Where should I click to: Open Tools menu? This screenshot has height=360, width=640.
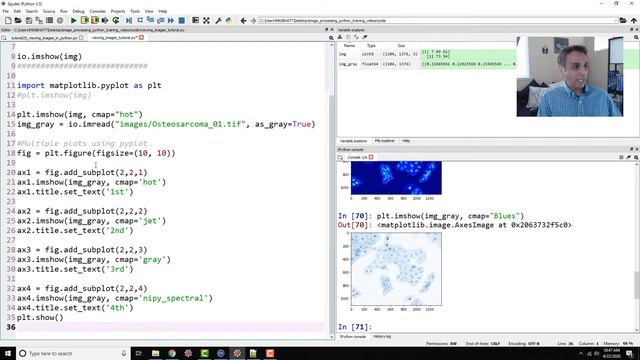point(135,11)
